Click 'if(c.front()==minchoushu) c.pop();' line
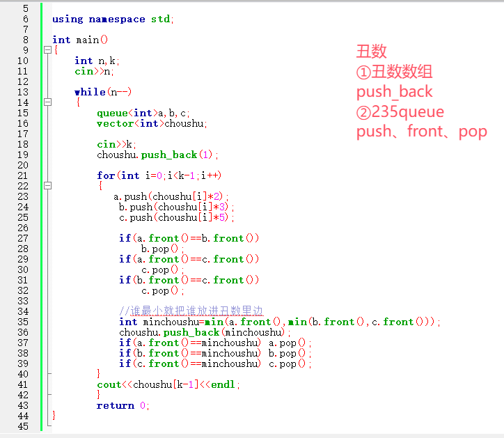 click(x=215, y=363)
